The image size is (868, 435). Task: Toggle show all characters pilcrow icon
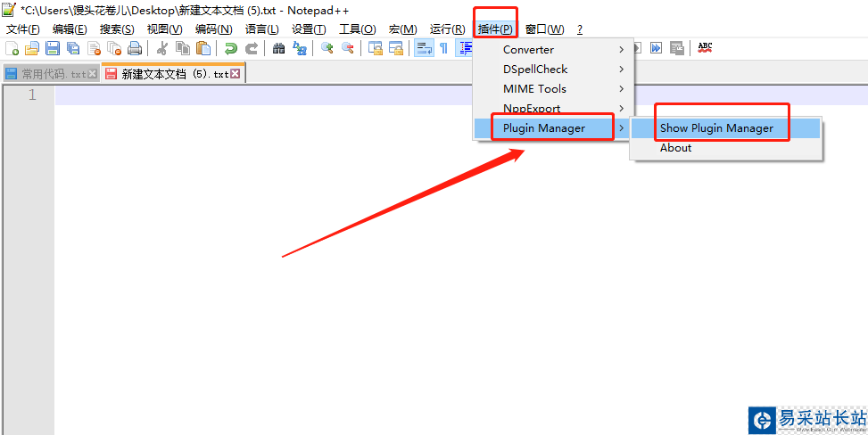(x=443, y=49)
